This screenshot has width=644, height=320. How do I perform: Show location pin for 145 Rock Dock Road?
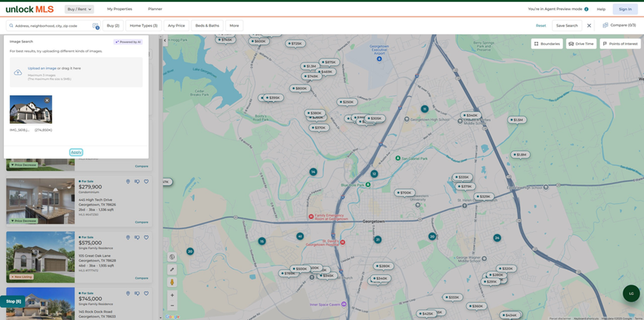click(x=128, y=293)
